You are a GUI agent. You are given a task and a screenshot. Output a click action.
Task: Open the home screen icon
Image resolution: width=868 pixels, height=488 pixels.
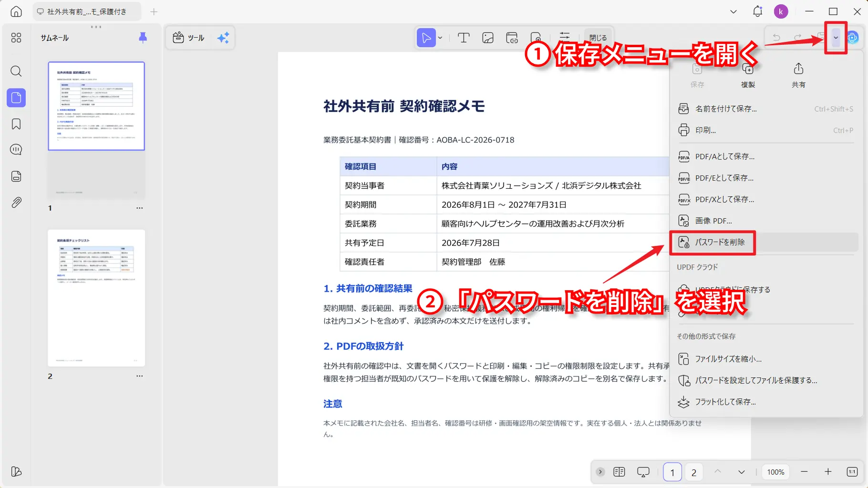pos(16,12)
